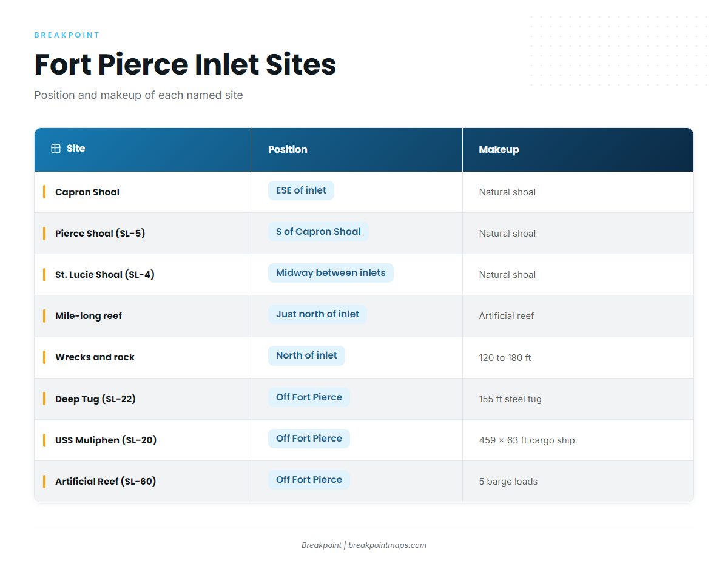728x566 pixels.
Task: Select the Pierce Shoal (SL-5) site name
Action: tap(100, 234)
